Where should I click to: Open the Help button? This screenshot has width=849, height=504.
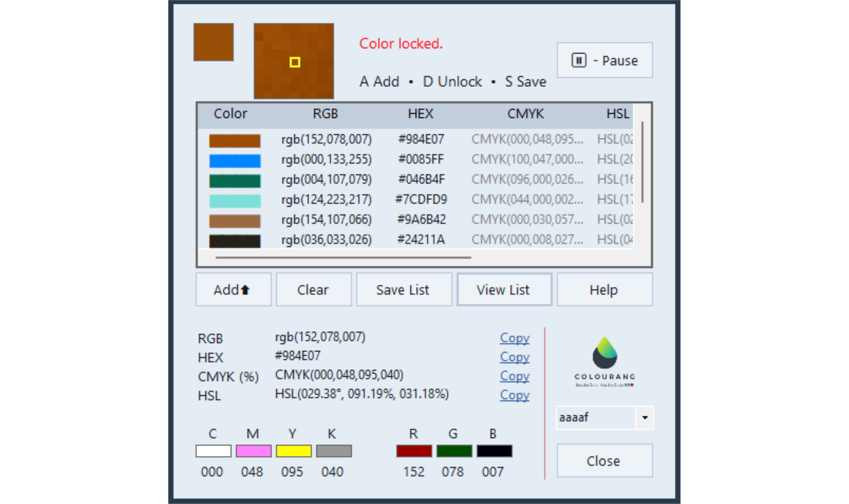(604, 290)
